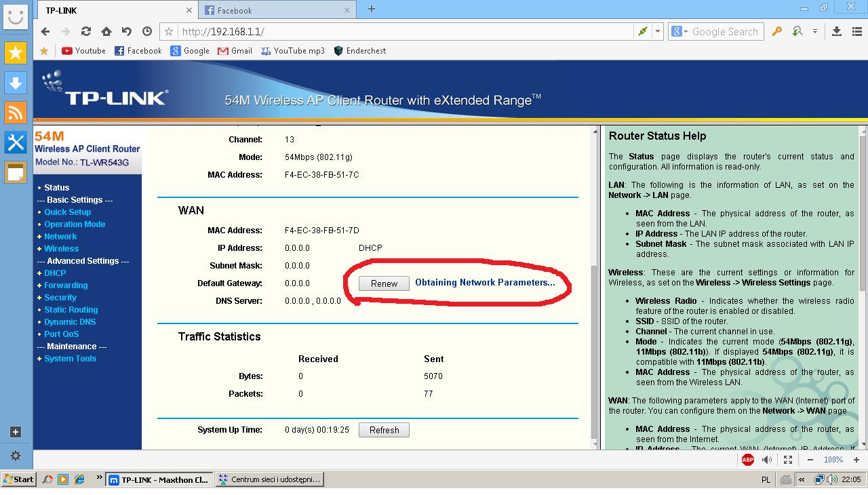
Task: Close the Facebook tab
Action: (348, 10)
